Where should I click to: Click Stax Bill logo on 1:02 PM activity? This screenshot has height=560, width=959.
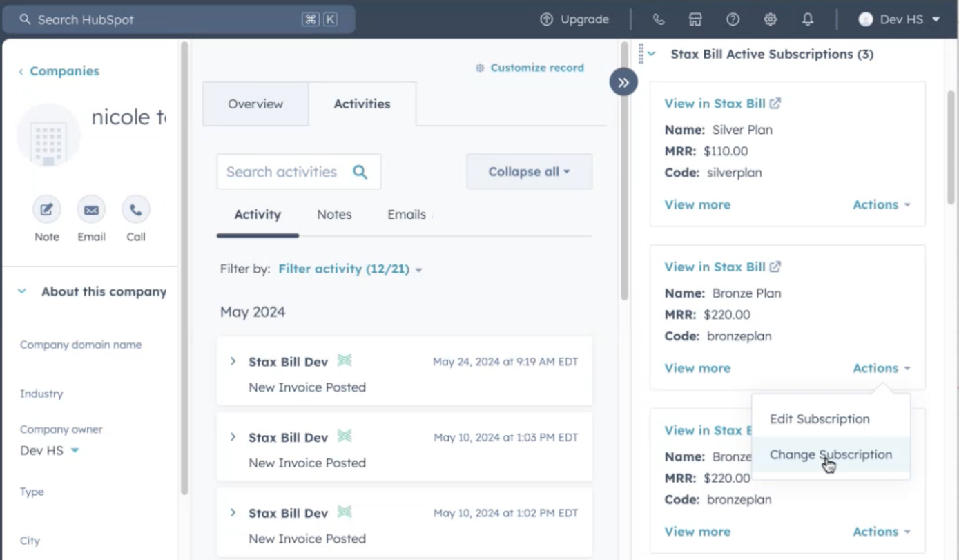coord(345,512)
